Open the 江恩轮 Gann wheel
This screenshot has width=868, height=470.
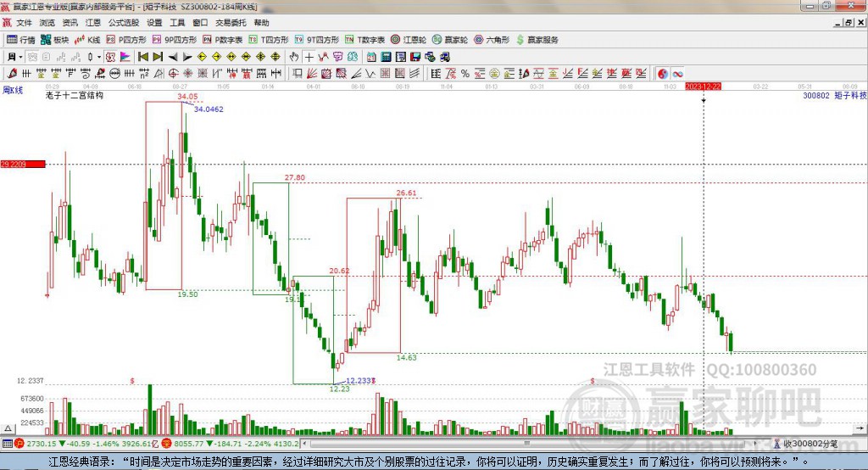pos(409,40)
